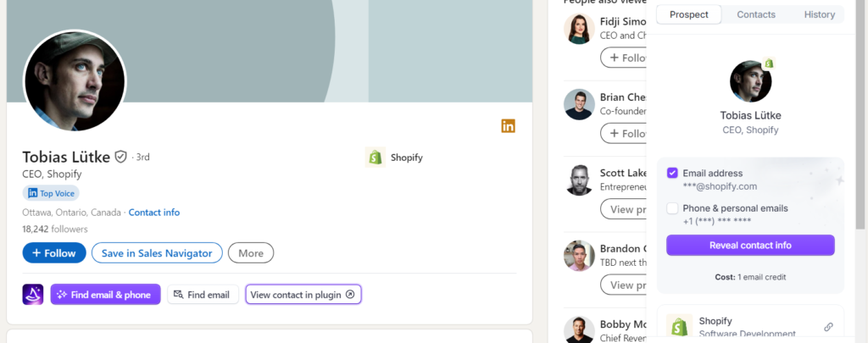Screen dimensions: 868x343
Task: Click the purple plugin logo icon
Action: click(x=33, y=294)
